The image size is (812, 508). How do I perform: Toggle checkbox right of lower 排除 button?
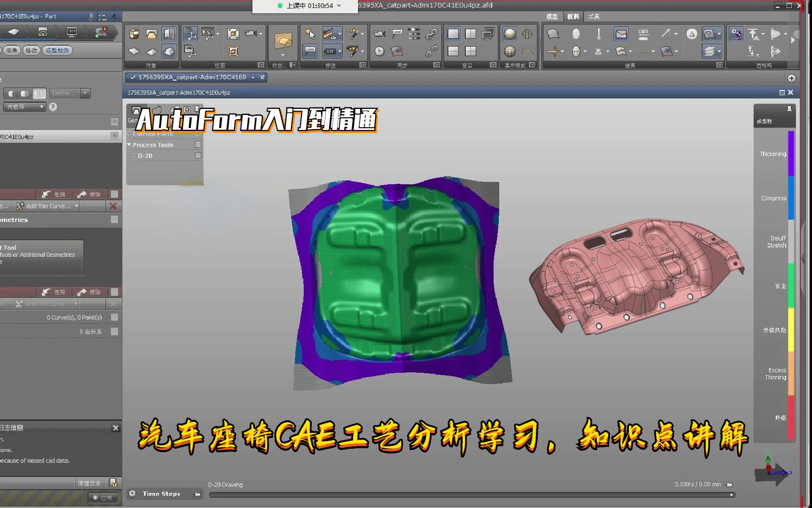[114, 292]
